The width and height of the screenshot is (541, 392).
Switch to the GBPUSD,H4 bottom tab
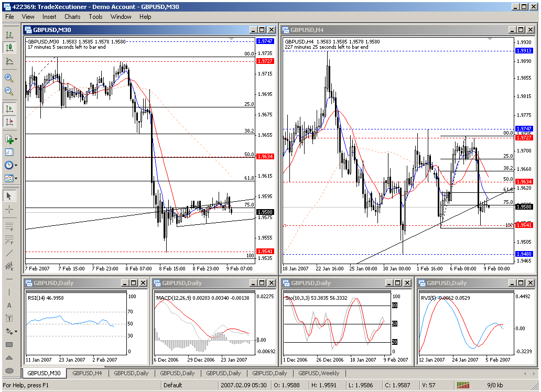tap(88, 373)
